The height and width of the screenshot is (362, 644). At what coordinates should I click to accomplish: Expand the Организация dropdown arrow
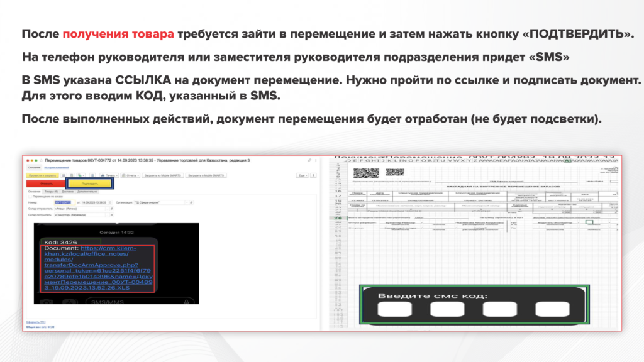[x=186, y=202]
